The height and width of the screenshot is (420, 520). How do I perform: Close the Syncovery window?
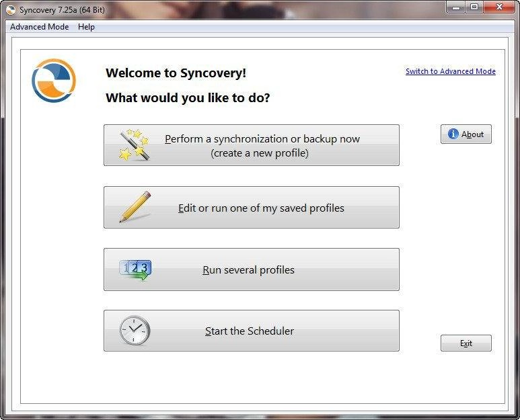click(499, 7)
